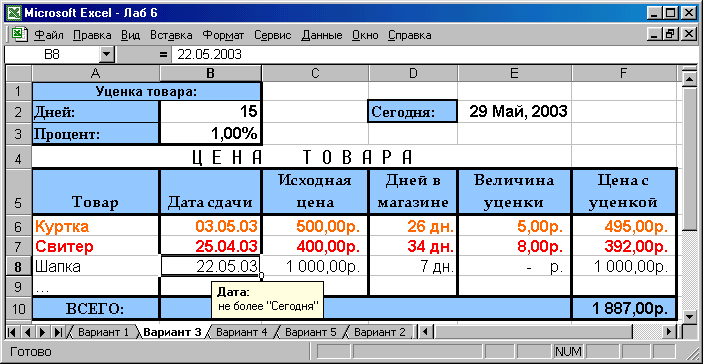Select cell with value 15
703x364 pixels.
tap(210, 111)
